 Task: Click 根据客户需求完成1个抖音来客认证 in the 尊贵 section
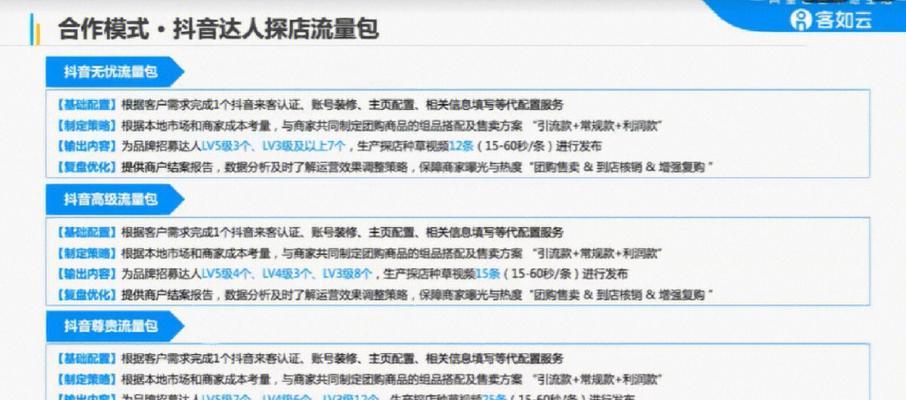click(x=211, y=359)
